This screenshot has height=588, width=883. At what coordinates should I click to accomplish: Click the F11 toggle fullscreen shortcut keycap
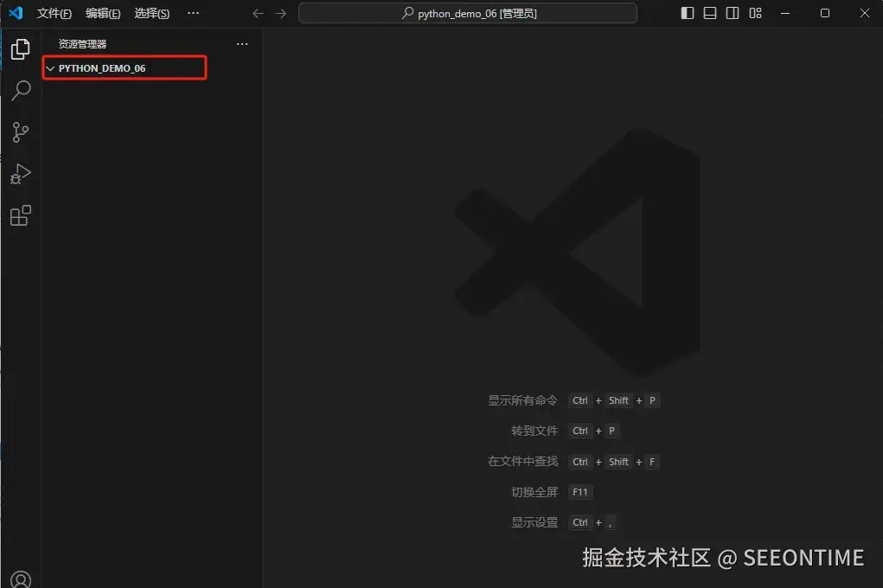coord(579,492)
